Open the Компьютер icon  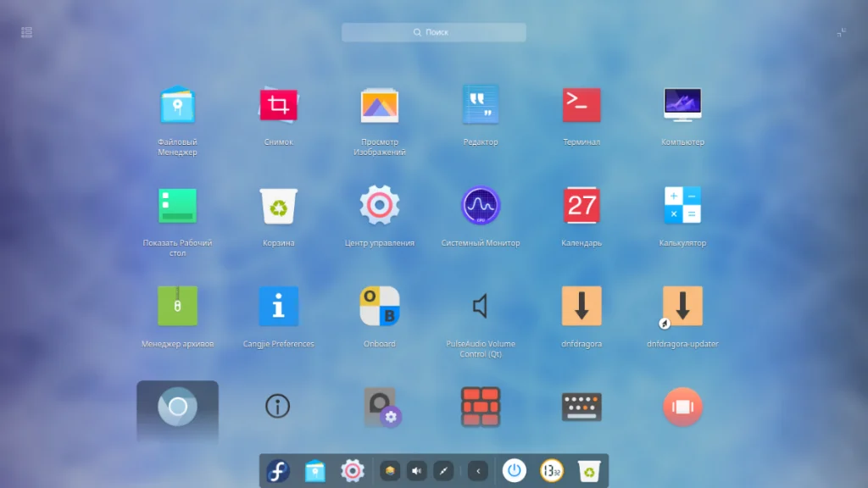[x=682, y=104]
